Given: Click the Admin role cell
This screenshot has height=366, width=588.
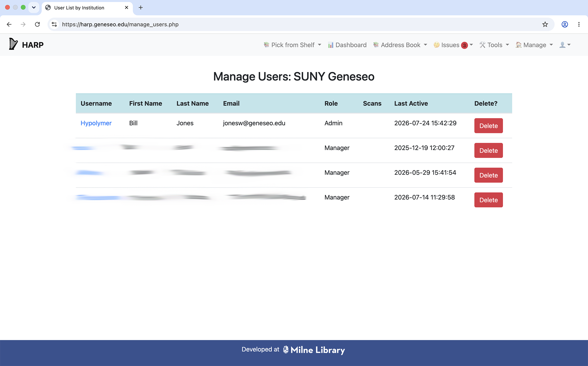Looking at the screenshot, I should [x=333, y=123].
